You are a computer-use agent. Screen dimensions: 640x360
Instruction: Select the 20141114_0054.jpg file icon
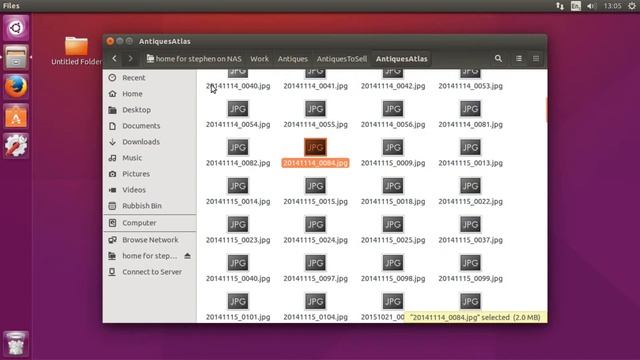(x=238, y=109)
